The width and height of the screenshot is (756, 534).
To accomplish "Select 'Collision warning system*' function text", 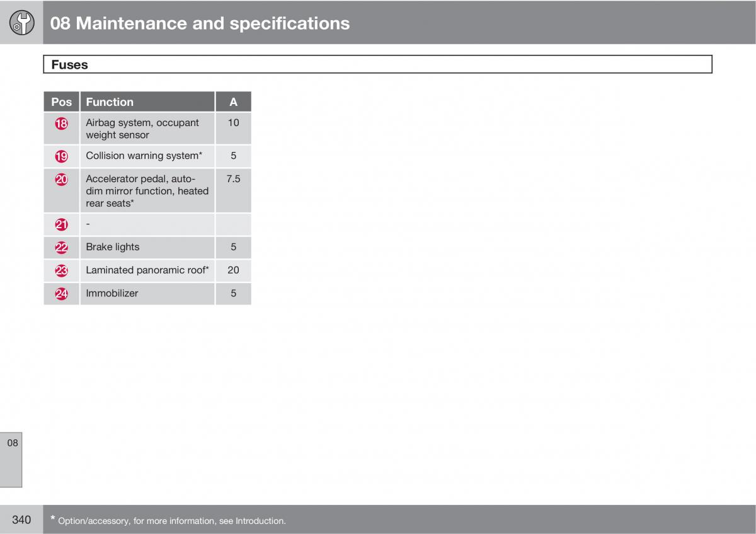I will tap(144, 156).
